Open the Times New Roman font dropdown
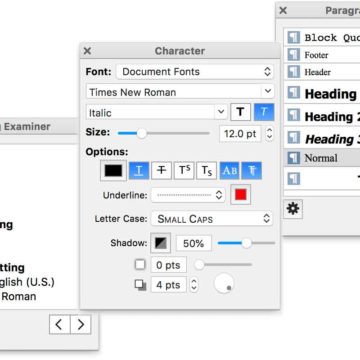360x360 pixels. point(180,92)
